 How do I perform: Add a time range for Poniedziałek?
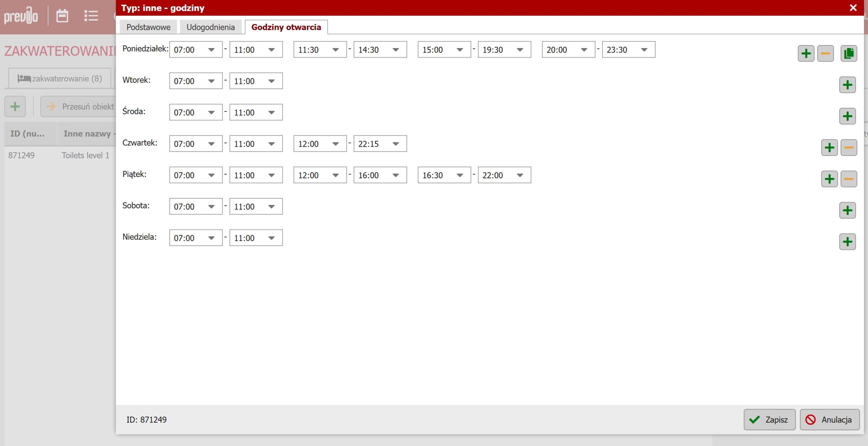click(x=806, y=54)
